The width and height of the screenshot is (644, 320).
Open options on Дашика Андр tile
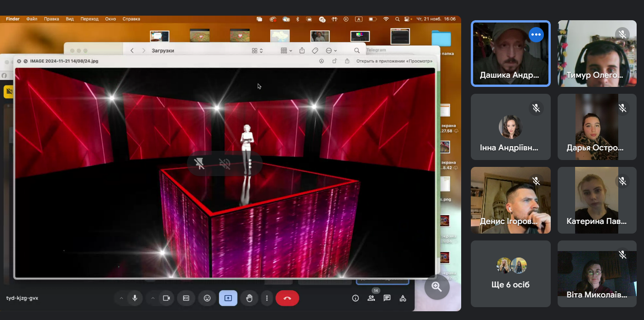536,34
